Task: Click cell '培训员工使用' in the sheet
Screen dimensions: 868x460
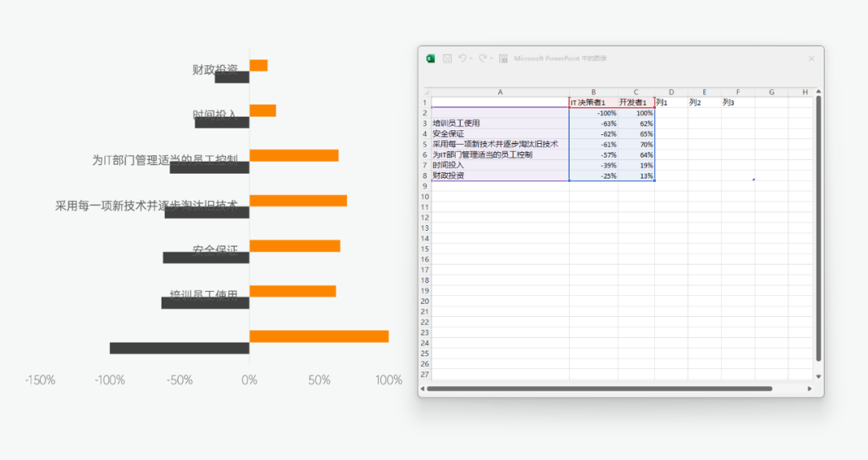Action: pos(501,124)
